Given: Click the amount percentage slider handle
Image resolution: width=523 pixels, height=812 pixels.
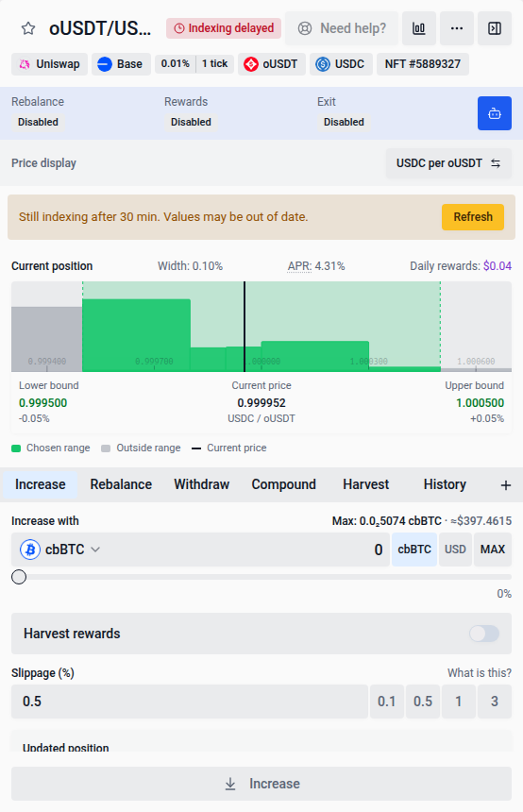Looking at the screenshot, I should click(x=19, y=577).
